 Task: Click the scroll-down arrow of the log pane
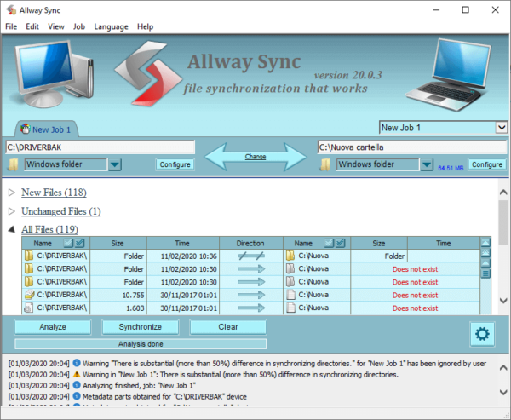coord(503,392)
